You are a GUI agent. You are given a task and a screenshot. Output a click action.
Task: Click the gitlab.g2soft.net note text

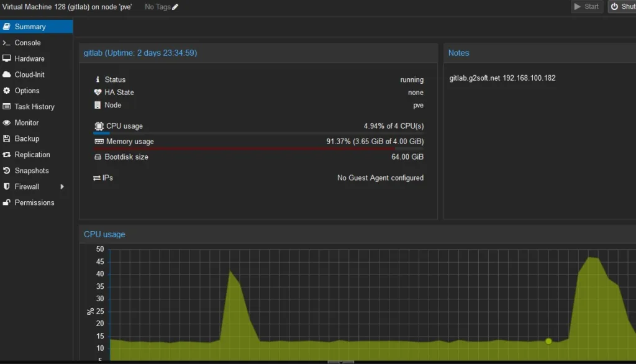(502, 78)
